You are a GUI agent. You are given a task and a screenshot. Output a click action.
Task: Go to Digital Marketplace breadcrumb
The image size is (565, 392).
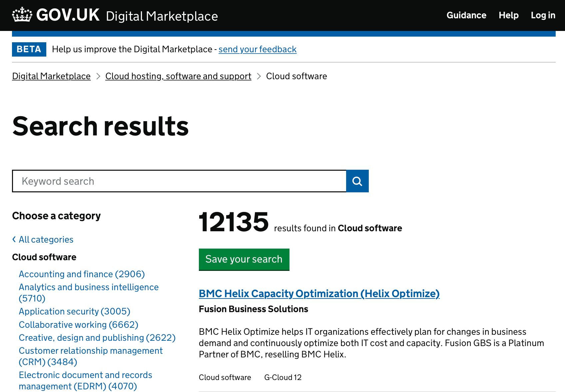[x=51, y=76]
